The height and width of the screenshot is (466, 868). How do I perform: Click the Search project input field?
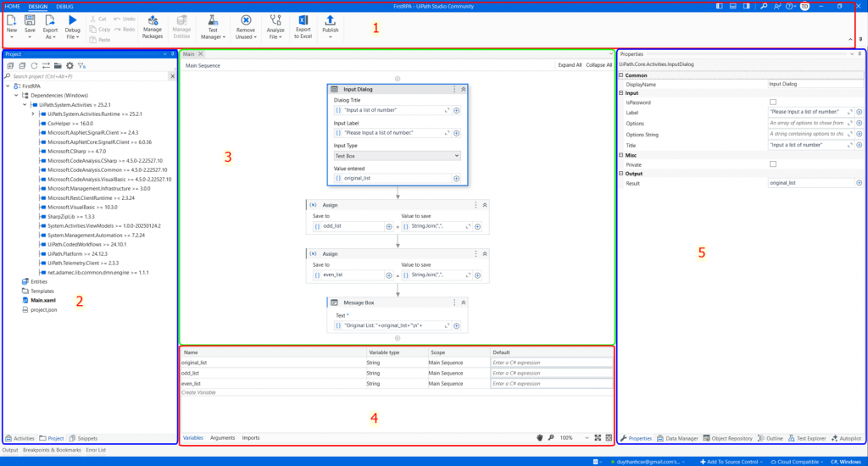pyautogui.click(x=88, y=75)
